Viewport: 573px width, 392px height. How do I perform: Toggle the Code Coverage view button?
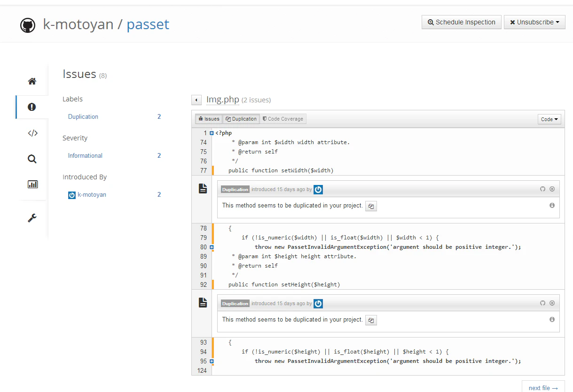tap(283, 119)
